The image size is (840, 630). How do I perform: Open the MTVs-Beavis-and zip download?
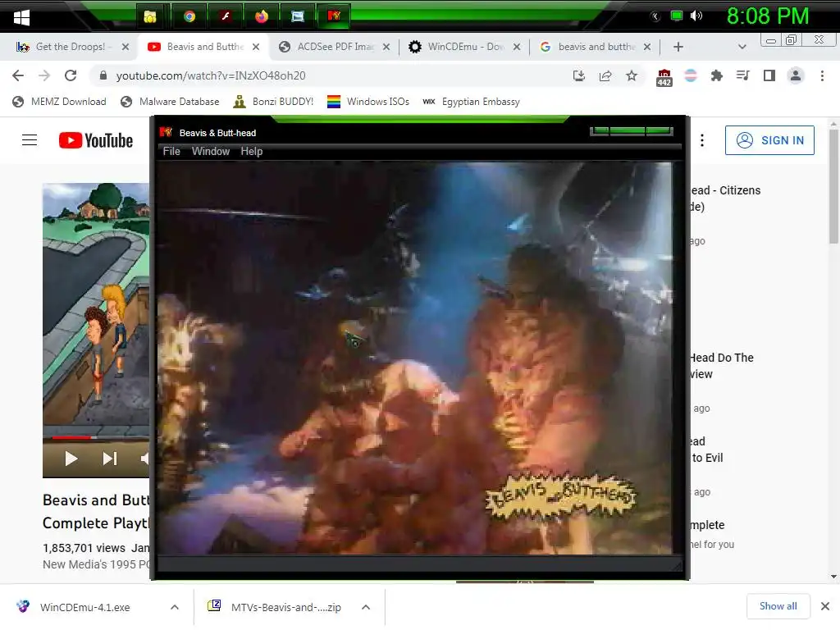tap(285, 607)
